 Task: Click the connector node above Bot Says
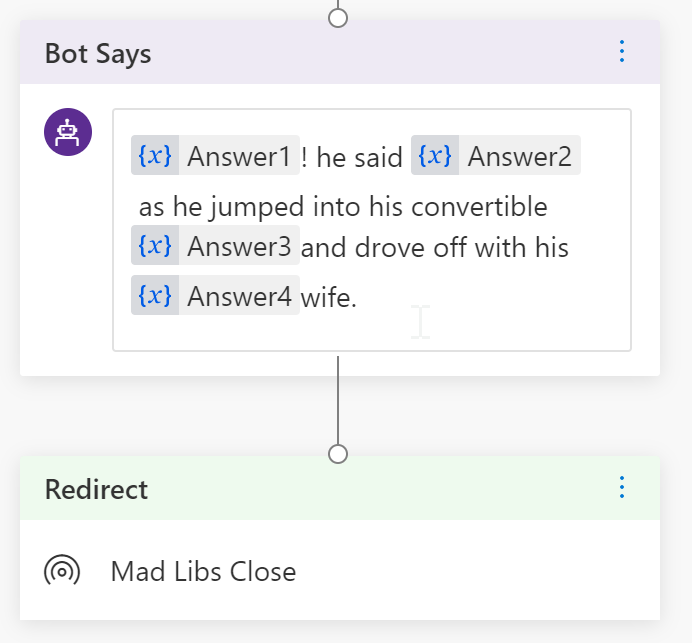pyautogui.click(x=338, y=18)
